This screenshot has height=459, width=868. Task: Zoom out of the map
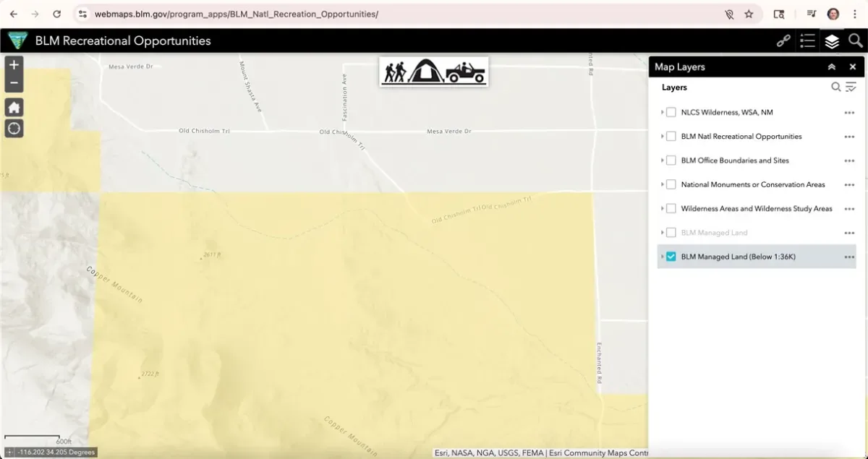coord(14,83)
